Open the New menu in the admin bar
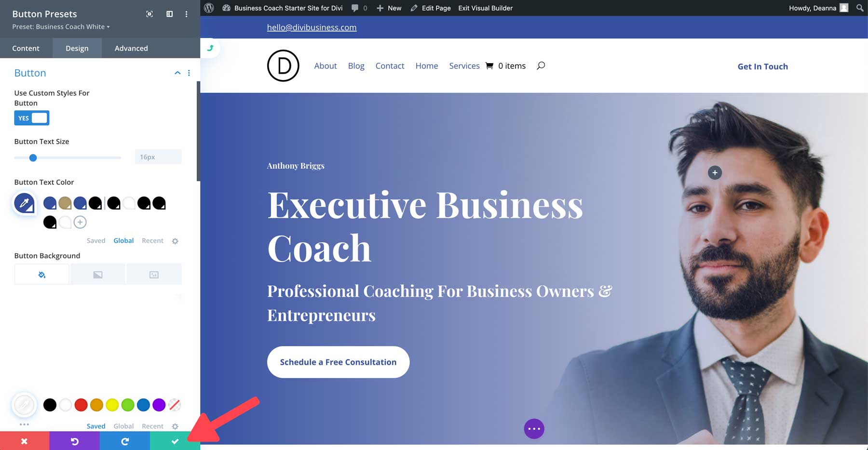 [x=389, y=8]
